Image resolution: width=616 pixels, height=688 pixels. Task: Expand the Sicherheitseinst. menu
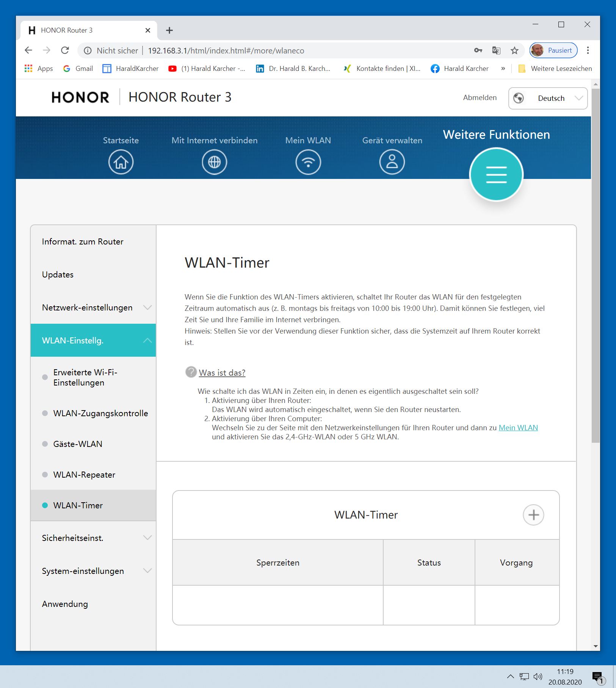point(93,538)
